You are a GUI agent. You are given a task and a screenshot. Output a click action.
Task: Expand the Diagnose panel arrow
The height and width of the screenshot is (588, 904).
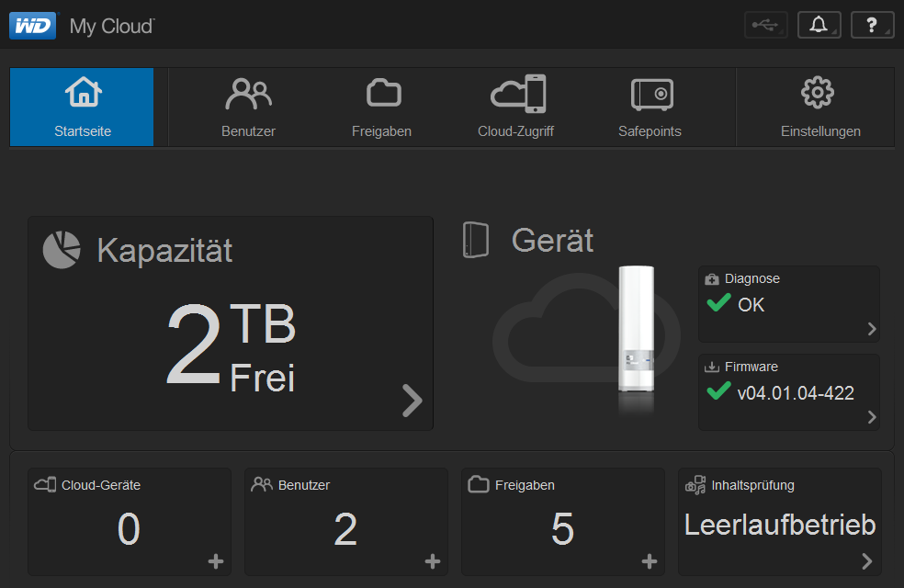pyautogui.click(x=872, y=329)
